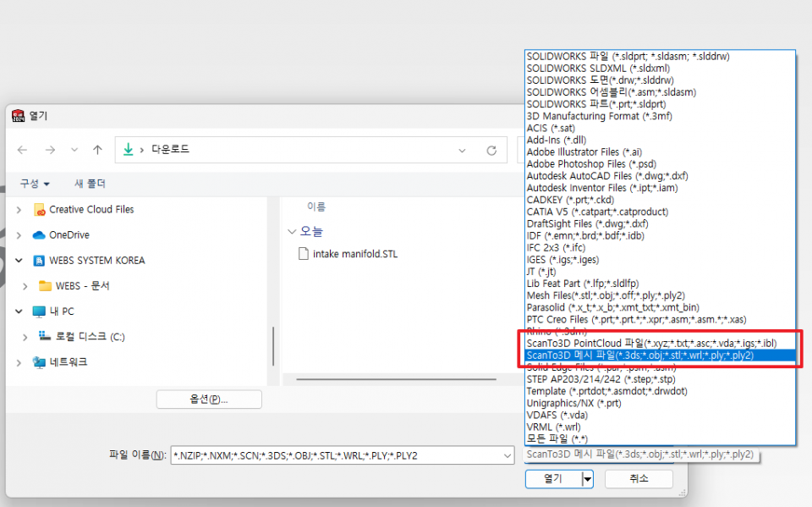
Task: Refresh the 다운로드 folder view
Action: (491, 151)
